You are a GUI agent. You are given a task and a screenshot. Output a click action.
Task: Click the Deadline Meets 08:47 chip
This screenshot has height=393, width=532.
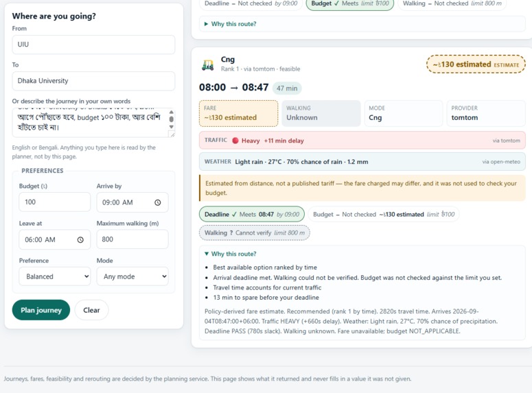click(x=252, y=214)
